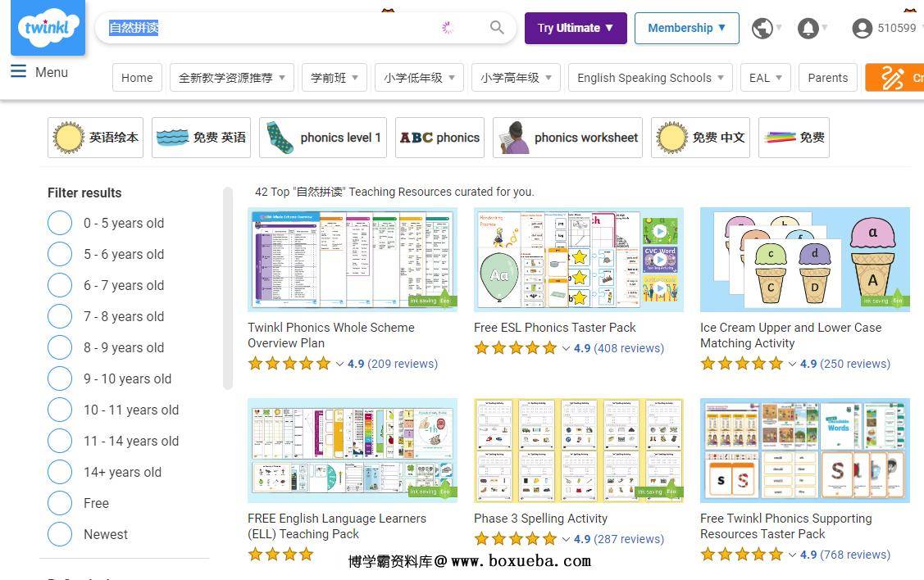This screenshot has width=924, height=580.
Task: Open the hamburger Menu icon
Action: (18, 72)
